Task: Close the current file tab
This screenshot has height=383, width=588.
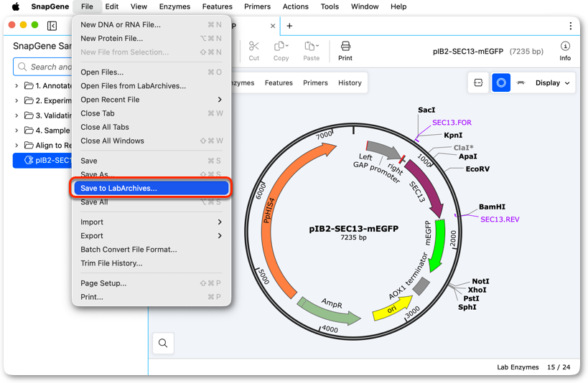Action: pyautogui.click(x=273, y=26)
